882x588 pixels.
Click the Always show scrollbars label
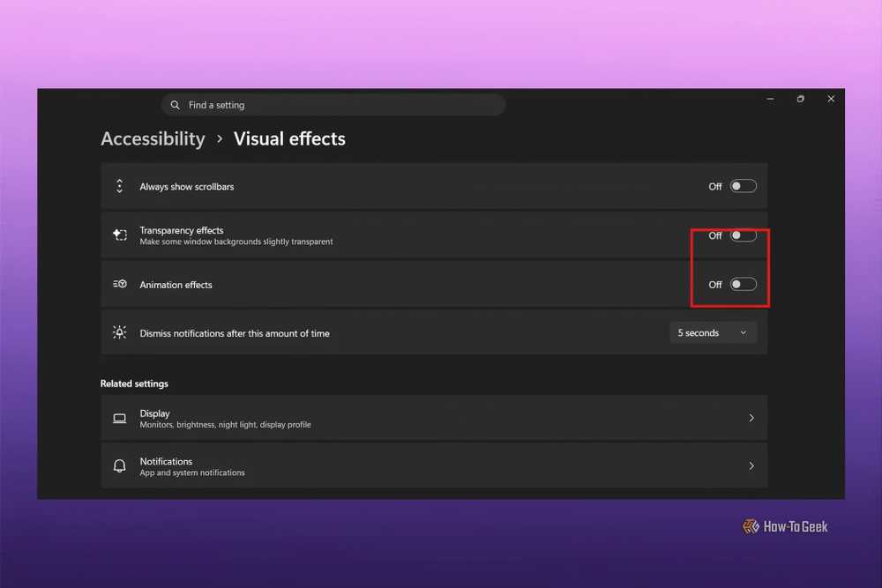click(x=187, y=187)
